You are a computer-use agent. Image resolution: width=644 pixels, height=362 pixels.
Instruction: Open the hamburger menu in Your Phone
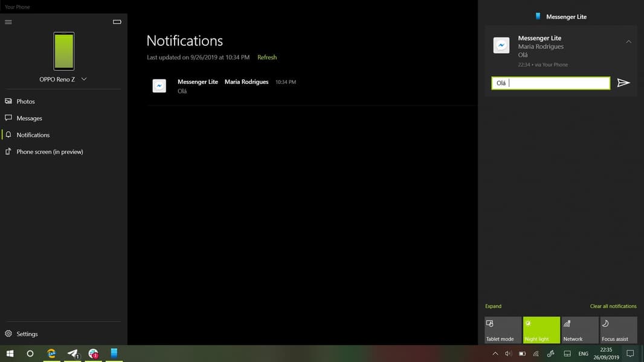tap(8, 22)
